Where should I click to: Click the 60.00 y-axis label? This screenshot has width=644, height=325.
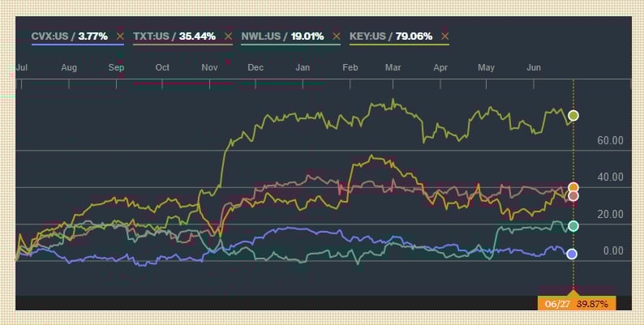pyautogui.click(x=610, y=141)
